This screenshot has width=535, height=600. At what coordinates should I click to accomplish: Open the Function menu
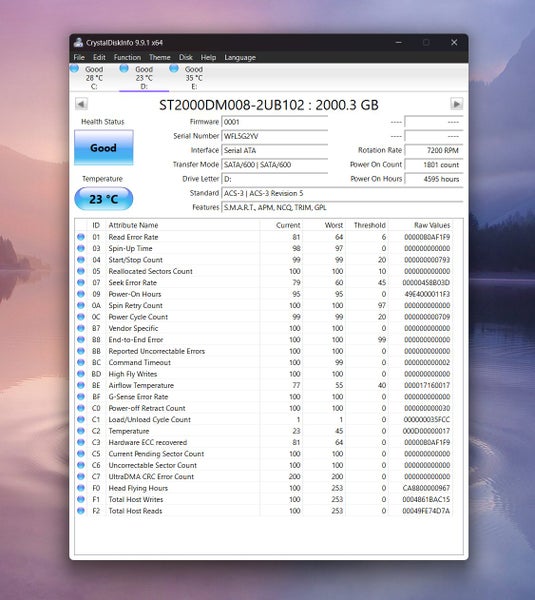click(x=127, y=57)
